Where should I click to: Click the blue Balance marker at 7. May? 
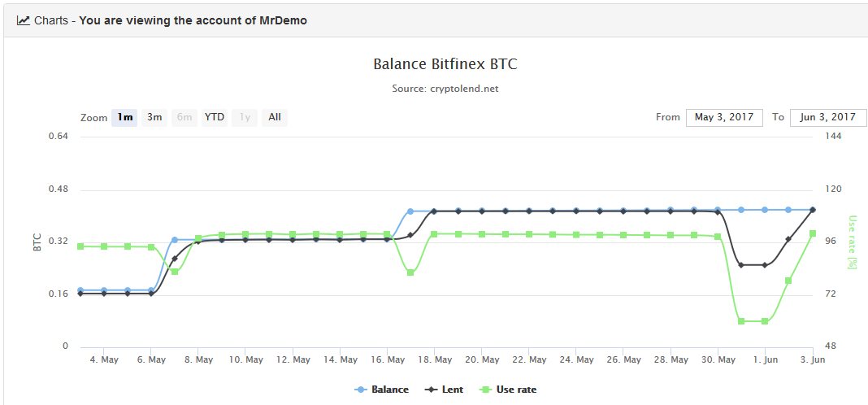coord(175,240)
